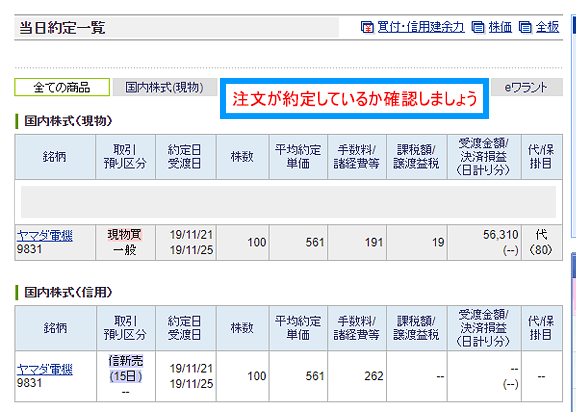
Task: Click the 当日約定一覧 page heading
Action: pyautogui.click(x=62, y=28)
